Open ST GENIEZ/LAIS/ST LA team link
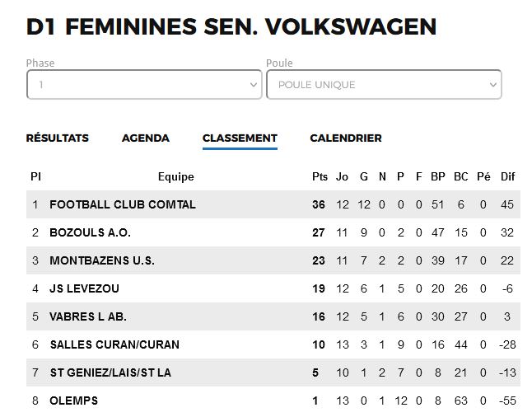The width and height of the screenshot is (532, 417). point(110,372)
